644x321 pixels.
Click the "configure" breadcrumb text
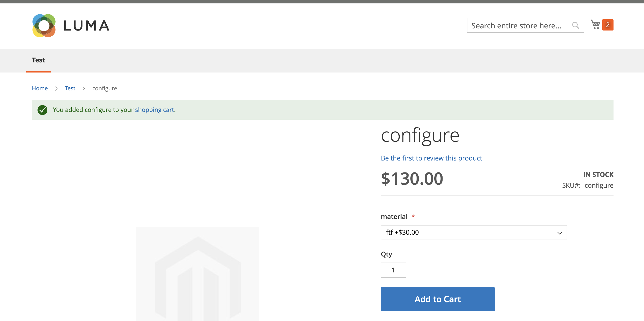click(105, 88)
